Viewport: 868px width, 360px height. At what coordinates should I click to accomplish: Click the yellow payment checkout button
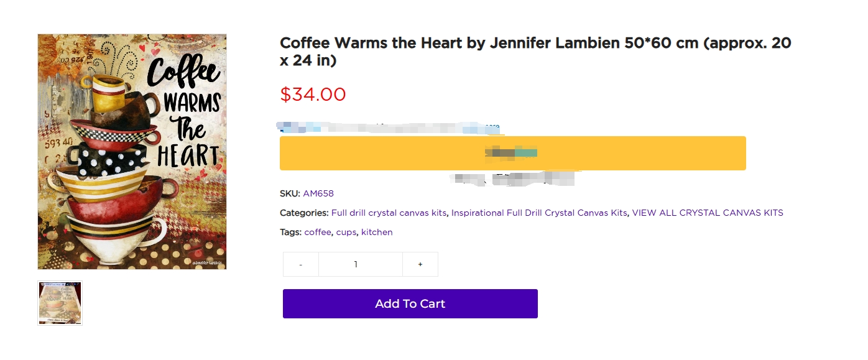pyautogui.click(x=513, y=153)
